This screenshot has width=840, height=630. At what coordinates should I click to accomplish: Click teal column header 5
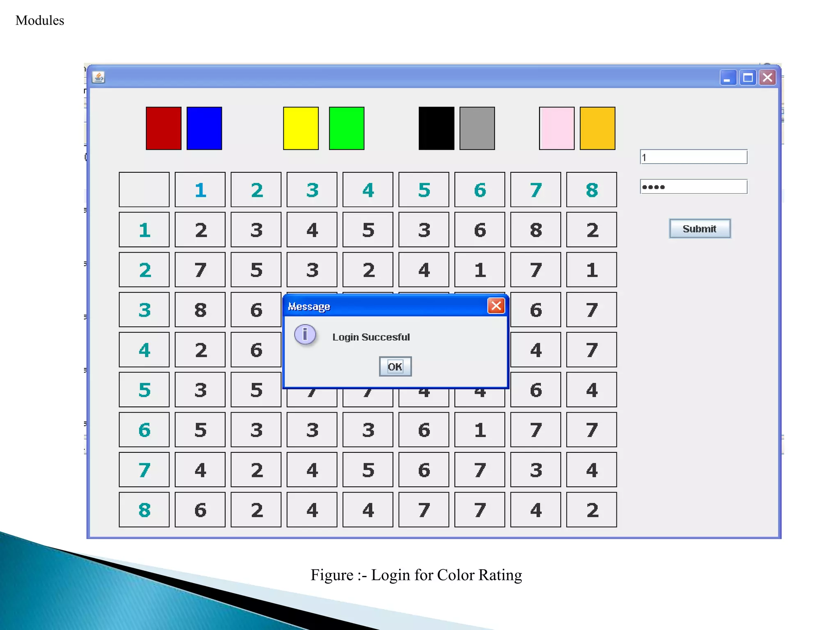click(424, 190)
